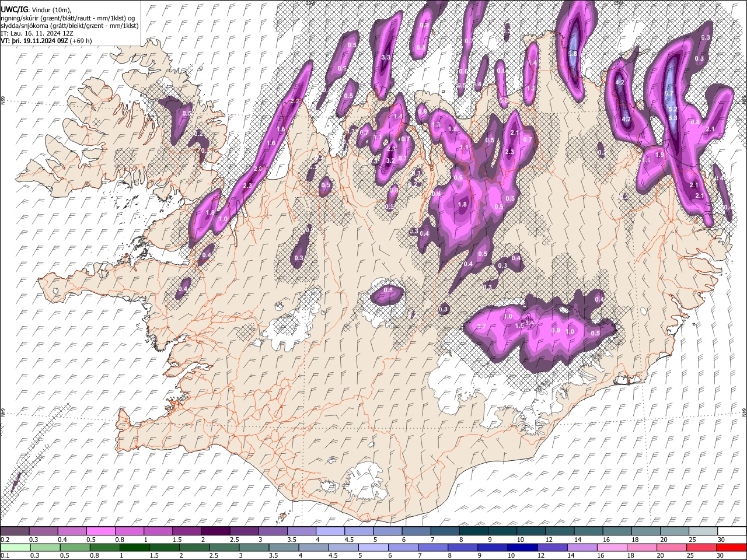Viewport: 747px width, 560px height.
Task: Click the darkest purple 2–2.5 snow legend swatch
Action: (x=215, y=531)
